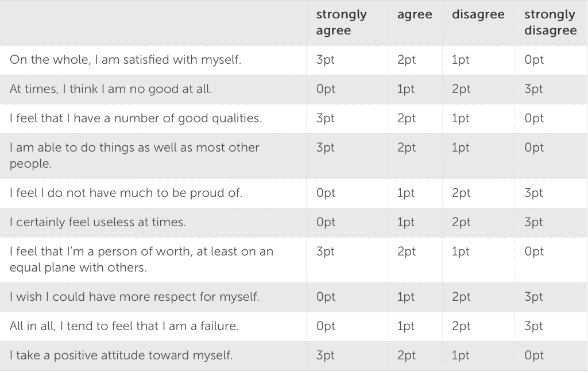Select 0pt strongly agree for 'feel useless' row
Screen dimensions: 588x372
pyautogui.click(x=325, y=222)
